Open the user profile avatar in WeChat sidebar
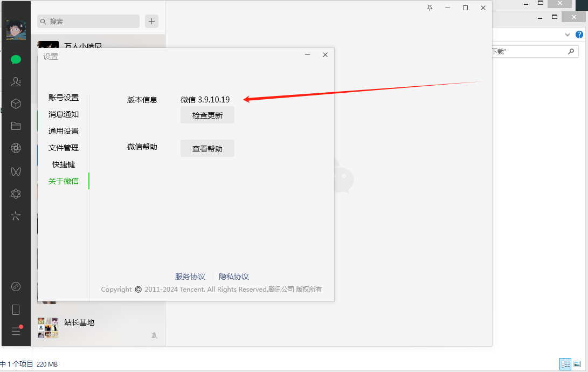588x372 pixels. click(x=16, y=30)
